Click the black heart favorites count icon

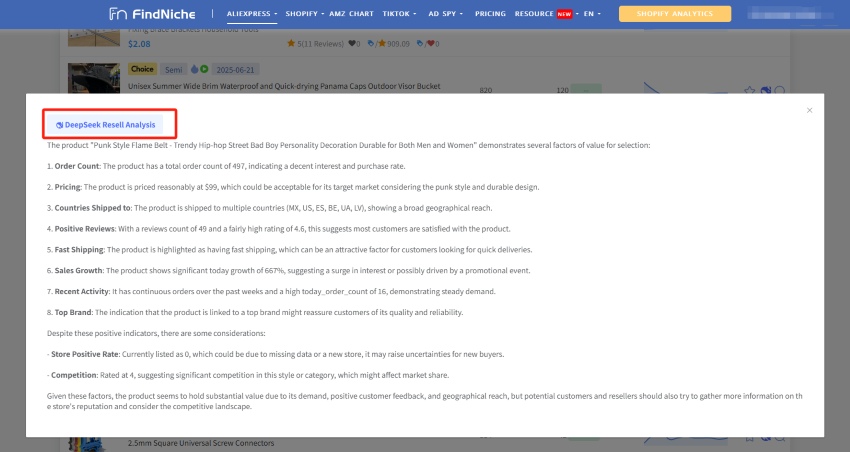[351, 43]
